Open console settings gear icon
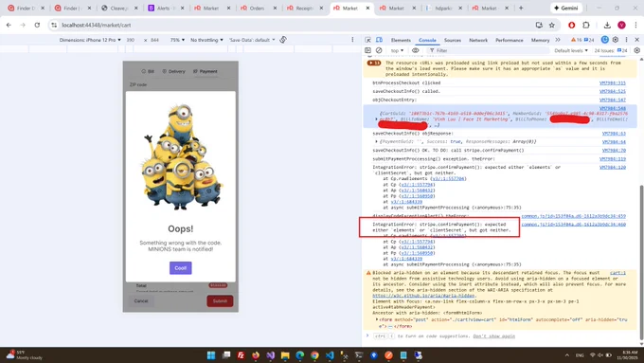644x363 pixels. point(636,50)
